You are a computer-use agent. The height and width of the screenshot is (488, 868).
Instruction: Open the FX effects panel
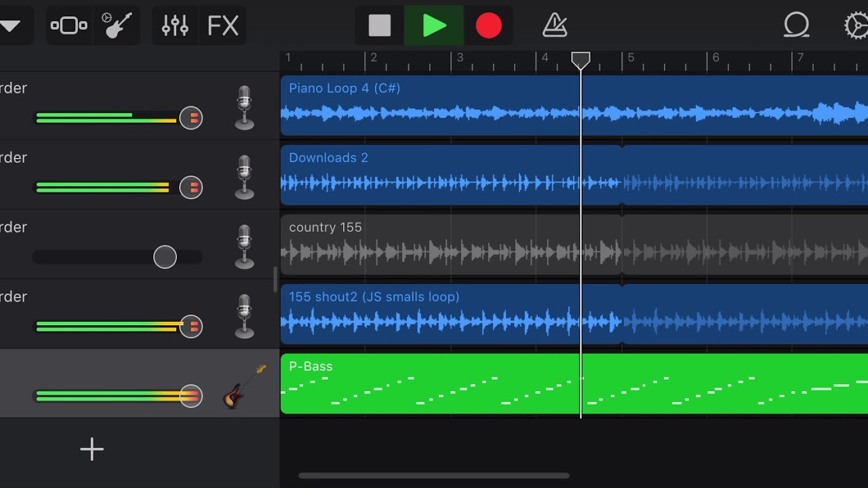[x=223, y=26]
